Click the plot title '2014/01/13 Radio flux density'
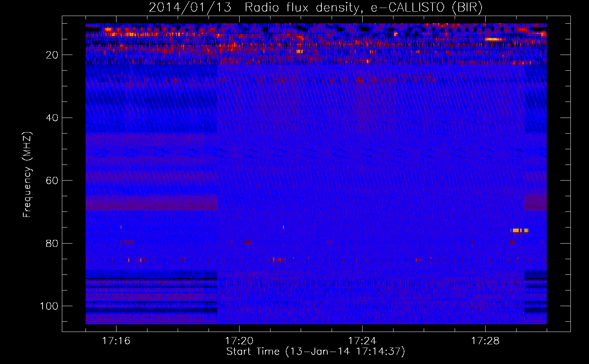Image resolution: width=589 pixels, height=364 pixels. point(254,8)
